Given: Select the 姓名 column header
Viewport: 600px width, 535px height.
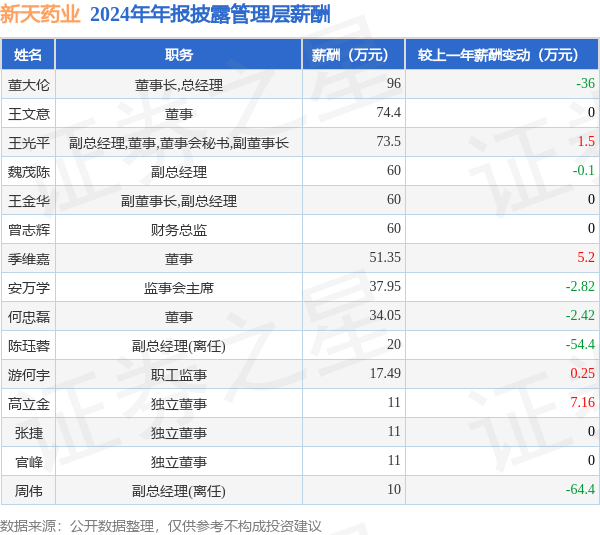Looking at the screenshot, I should [28, 55].
